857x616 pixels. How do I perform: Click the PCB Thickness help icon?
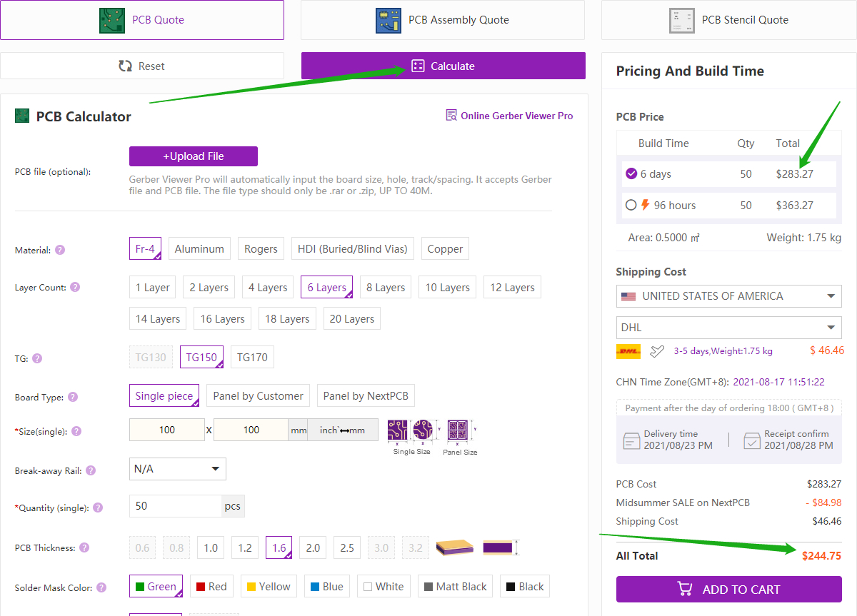tap(84, 548)
